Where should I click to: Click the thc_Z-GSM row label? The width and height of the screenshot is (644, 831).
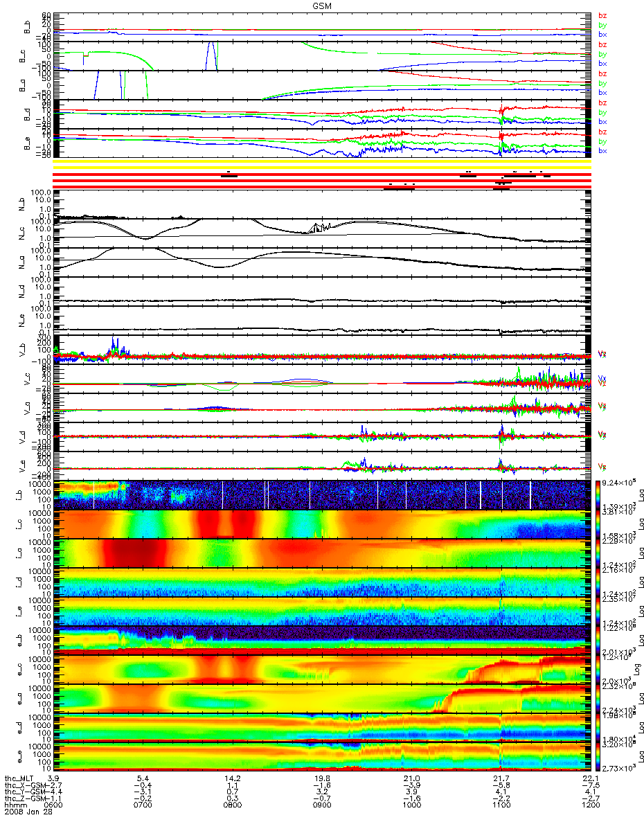pyautogui.click(x=26, y=800)
